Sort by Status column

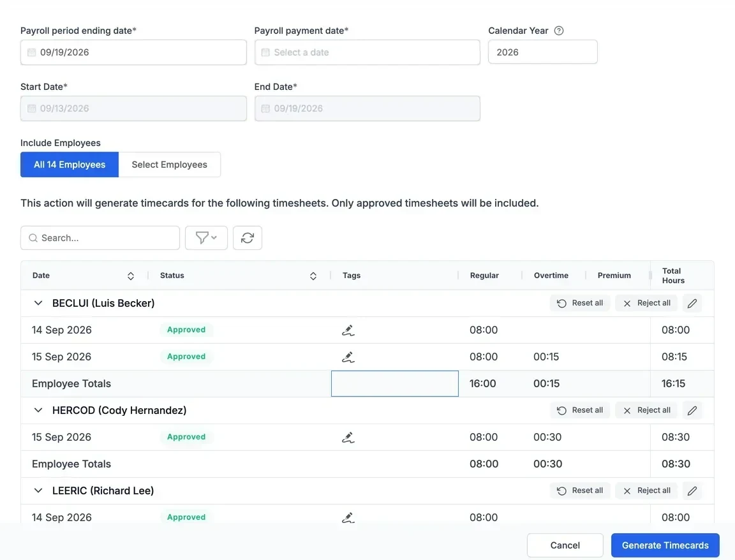coord(313,276)
